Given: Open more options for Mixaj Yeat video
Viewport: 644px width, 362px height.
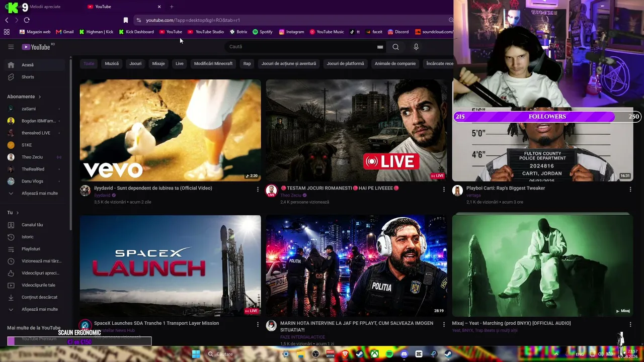Looking at the screenshot, I should point(630,325).
